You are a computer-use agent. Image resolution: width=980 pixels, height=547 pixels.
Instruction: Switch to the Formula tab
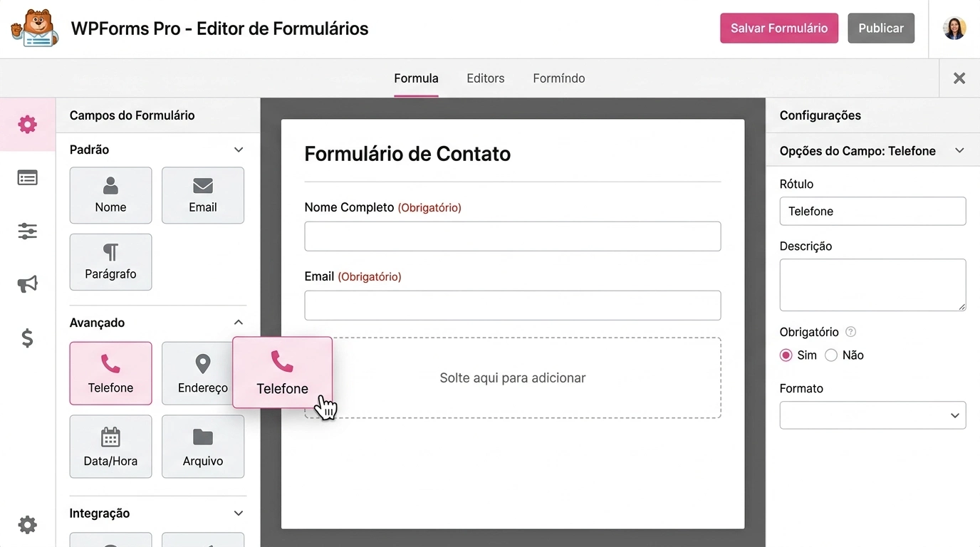(x=416, y=78)
